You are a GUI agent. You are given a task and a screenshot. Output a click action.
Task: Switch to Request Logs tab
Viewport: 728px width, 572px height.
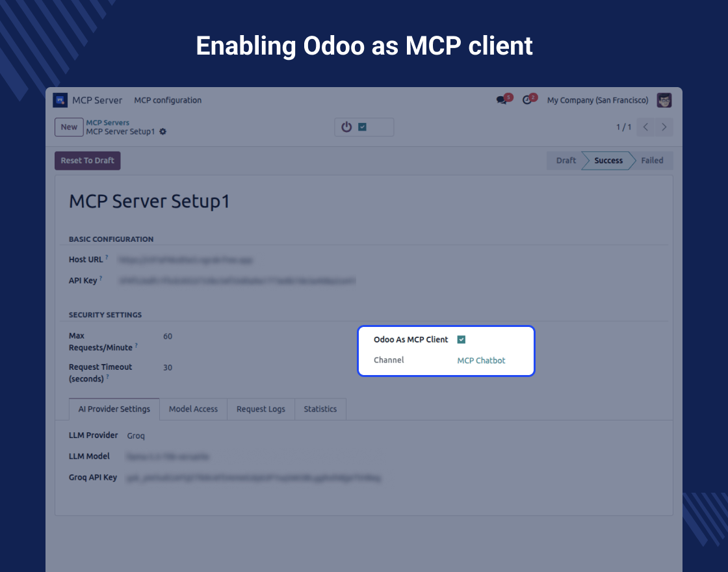[x=261, y=409]
